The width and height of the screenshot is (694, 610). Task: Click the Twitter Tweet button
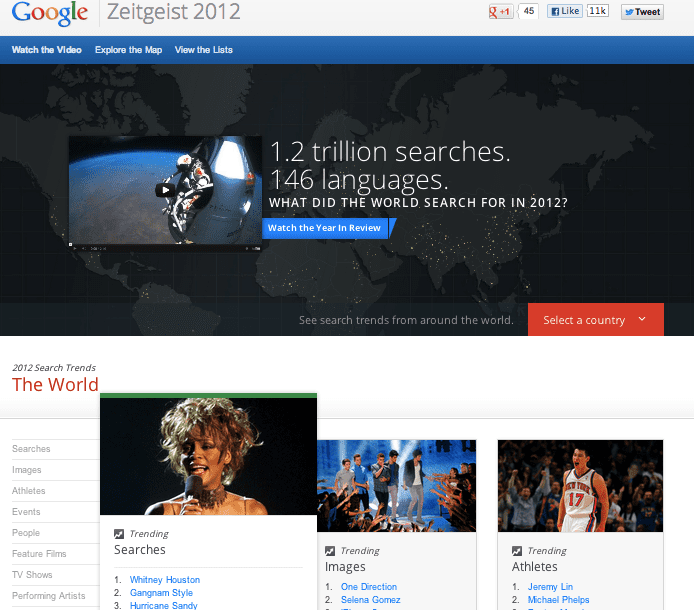tap(642, 12)
